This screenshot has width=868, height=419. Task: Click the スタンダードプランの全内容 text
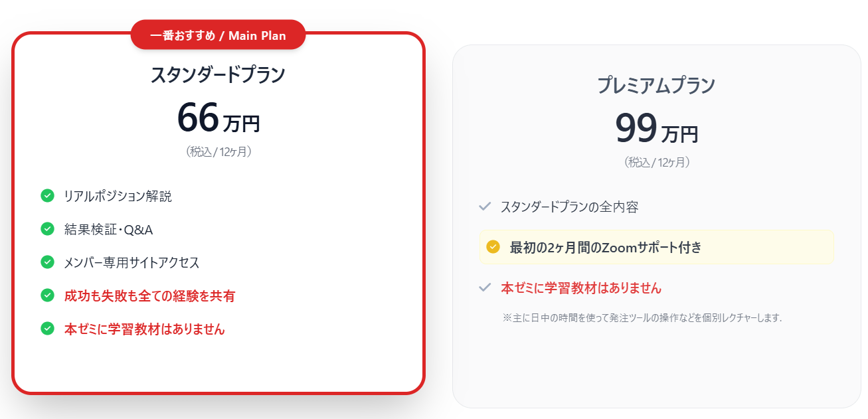[569, 207]
